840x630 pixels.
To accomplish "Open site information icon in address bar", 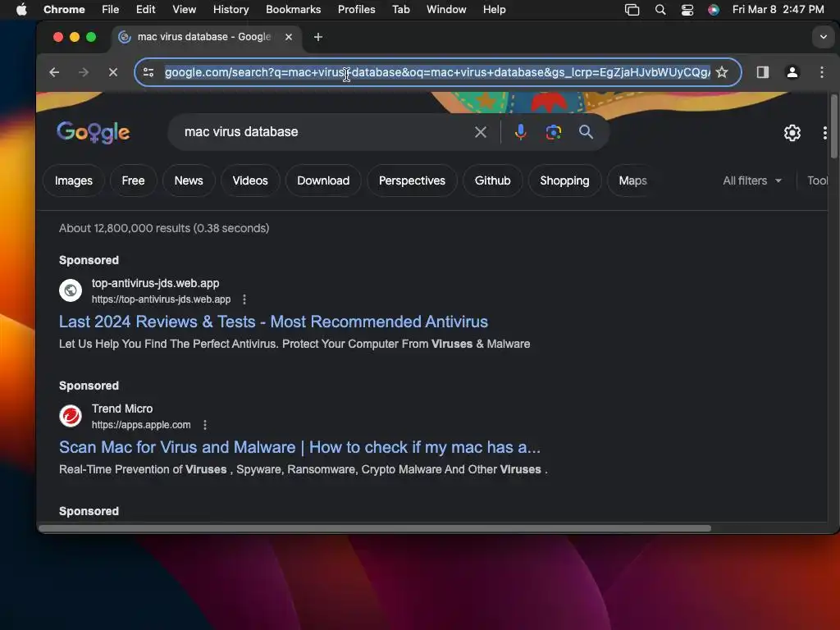I will [x=148, y=72].
